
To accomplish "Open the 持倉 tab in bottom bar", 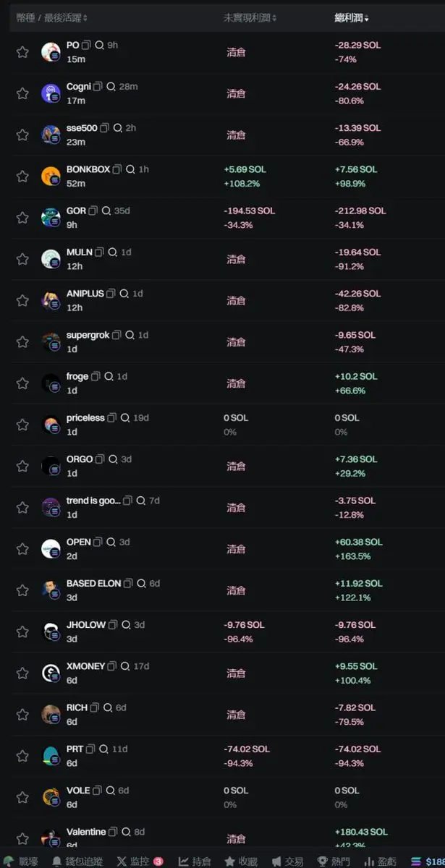I will tap(195, 861).
